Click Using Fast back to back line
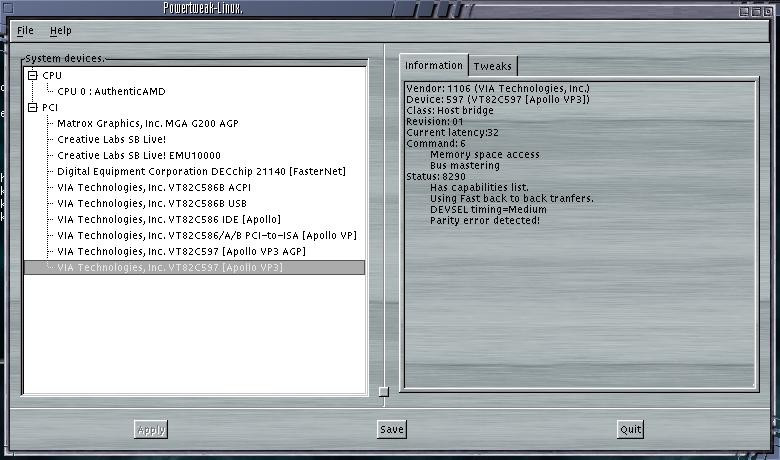This screenshot has height=460, width=780. click(512, 198)
